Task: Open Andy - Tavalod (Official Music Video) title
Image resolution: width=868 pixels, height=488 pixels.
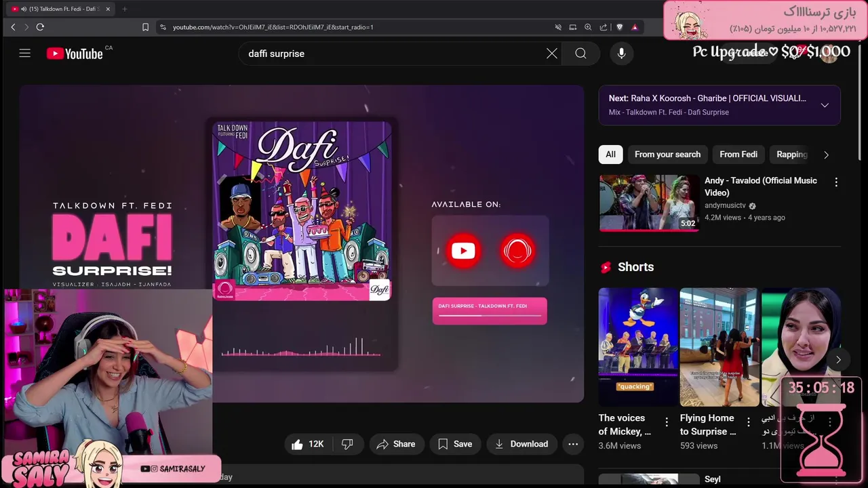Action: click(761, 186)
